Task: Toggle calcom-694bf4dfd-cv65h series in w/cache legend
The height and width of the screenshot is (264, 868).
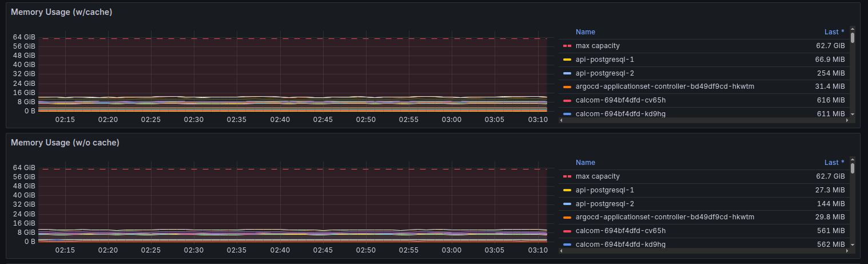Action: [620, 100]
